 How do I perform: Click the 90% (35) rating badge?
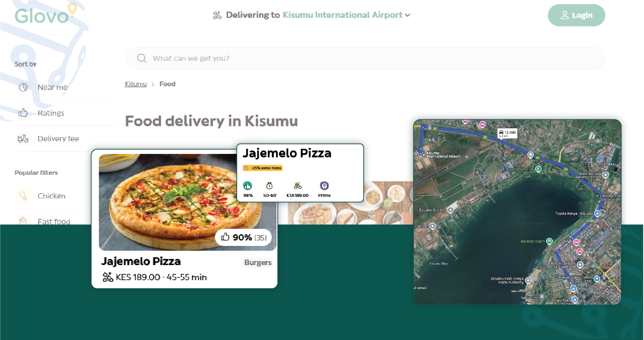[x=244, y=237]
